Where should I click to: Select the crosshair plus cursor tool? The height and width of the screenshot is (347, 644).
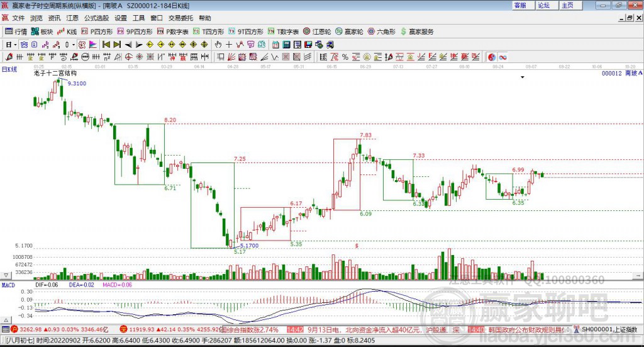coord(229,45)
